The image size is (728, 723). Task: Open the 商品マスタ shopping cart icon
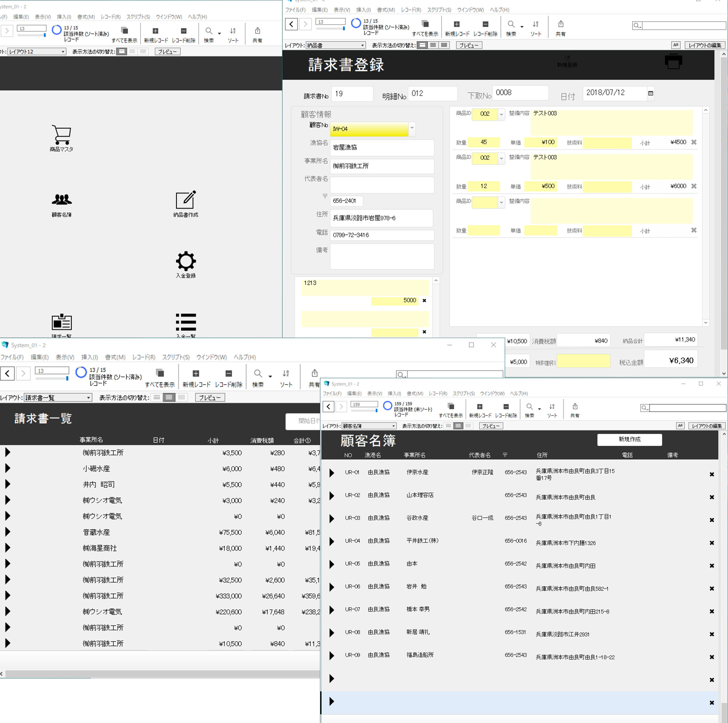tap(61, 135)
